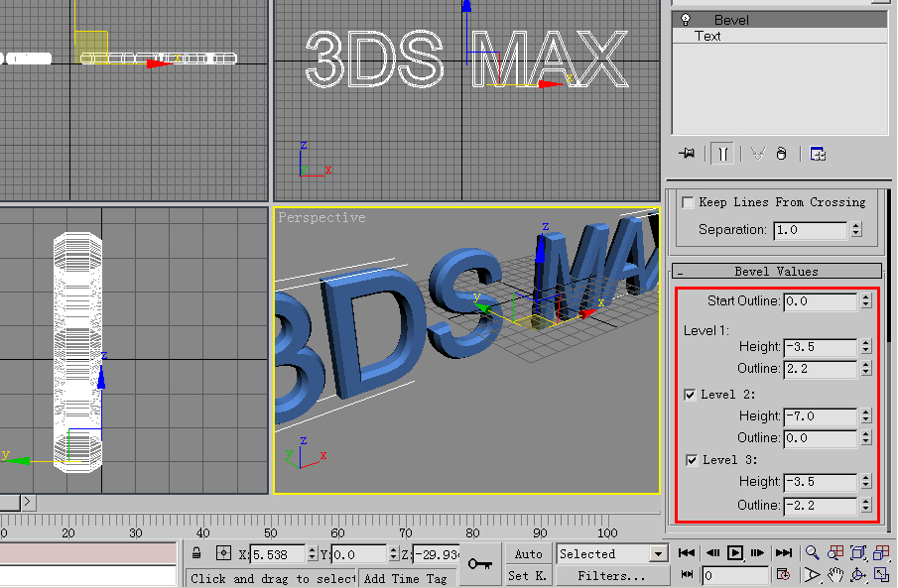Collapse the Bevel Values rollout
Viewport: 898px width, 588px height.
point(777,271)
